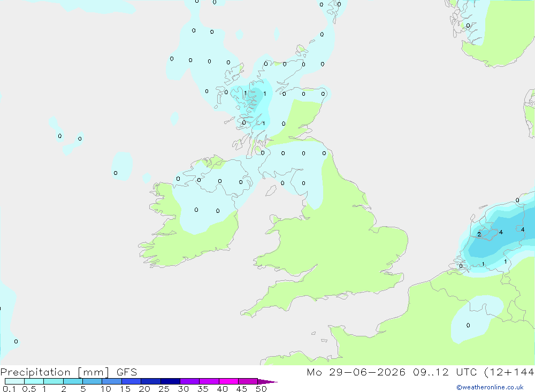
Task: Select the 2–5 mm legend color swatch
Action: coord(73,381)
